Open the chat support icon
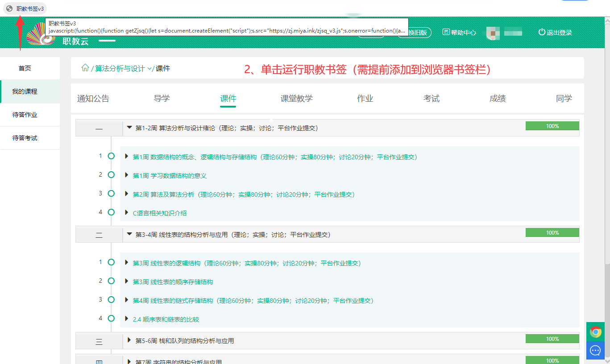The height and width of the screenshot is (364, 610). (595, 350)
